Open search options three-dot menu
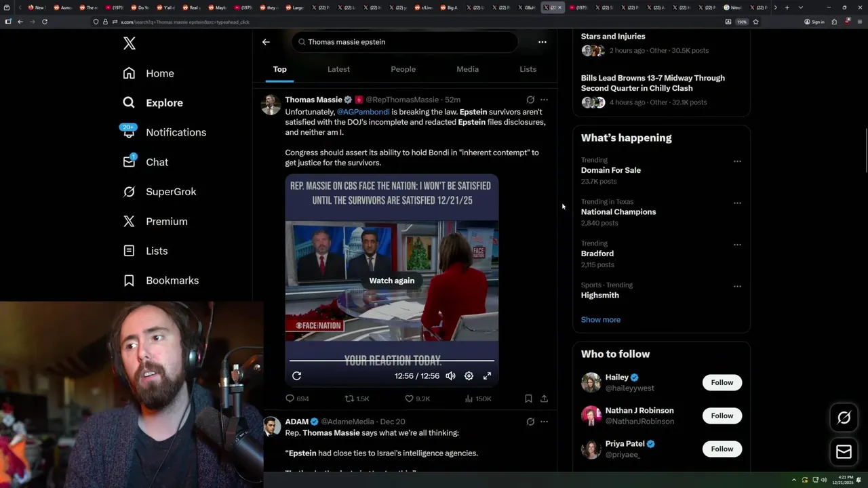 point(542,42)
